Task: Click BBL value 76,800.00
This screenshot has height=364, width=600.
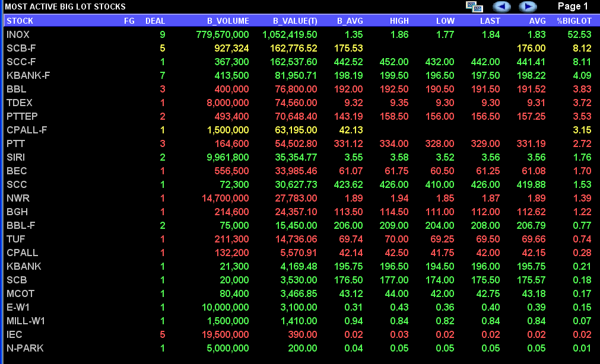Action: (296, 89)
